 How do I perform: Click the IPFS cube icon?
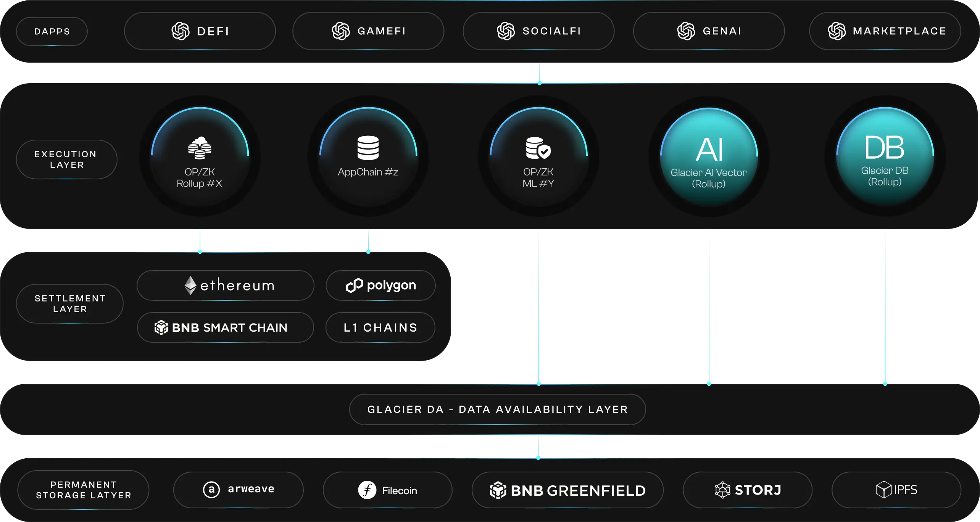[885, 489]
